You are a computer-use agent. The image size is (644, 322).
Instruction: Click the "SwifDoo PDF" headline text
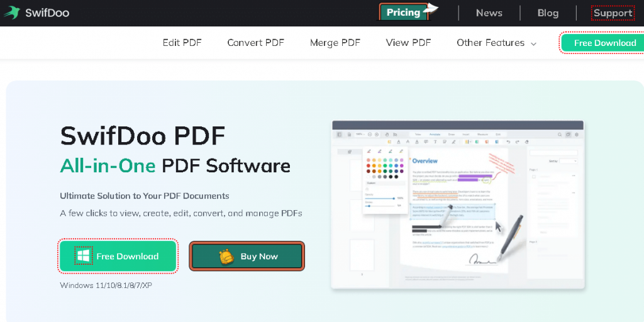[143, 136]
